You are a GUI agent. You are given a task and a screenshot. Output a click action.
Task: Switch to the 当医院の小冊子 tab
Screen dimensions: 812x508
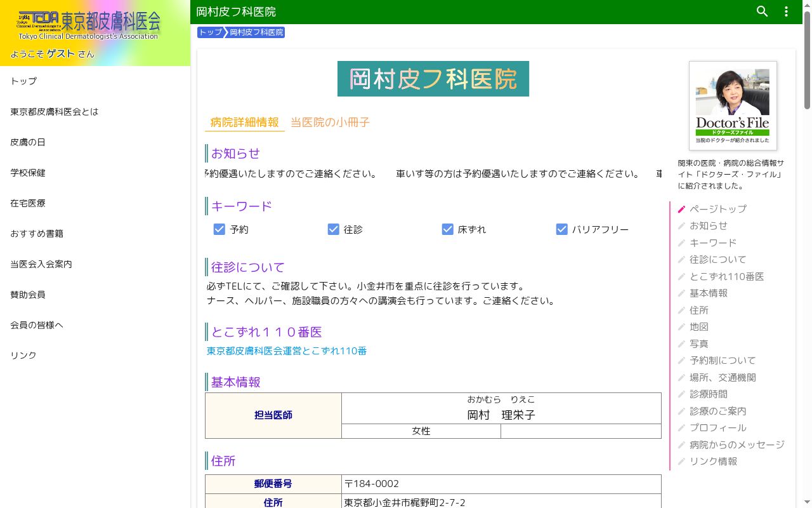tap(330, 122)
